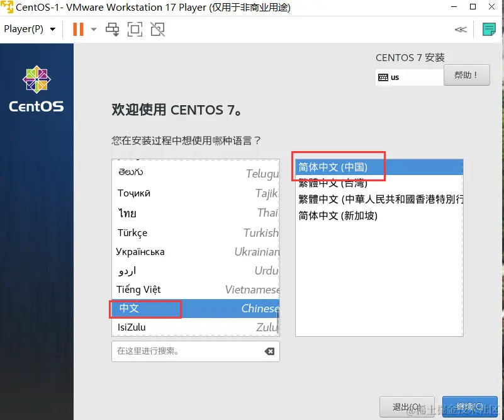This screenshot has height=420, width=504.
Task: Maximize the VMware Player window
Action: pos(473,7)
